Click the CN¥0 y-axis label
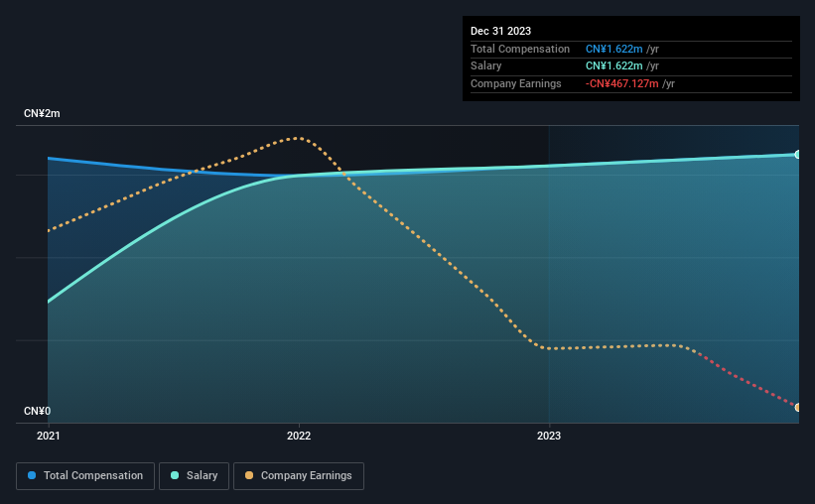 38,411
